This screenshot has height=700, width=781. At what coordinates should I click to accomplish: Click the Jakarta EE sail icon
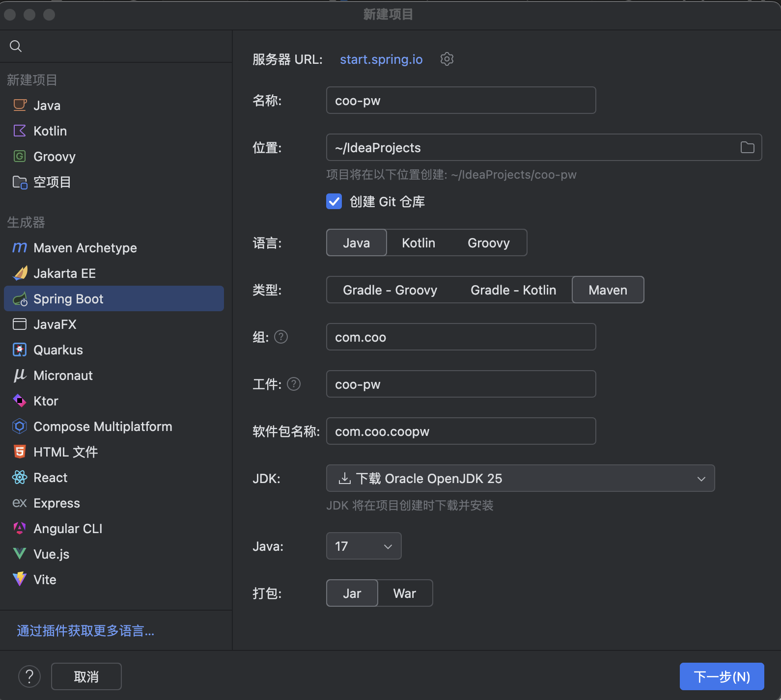click(20, 273)
